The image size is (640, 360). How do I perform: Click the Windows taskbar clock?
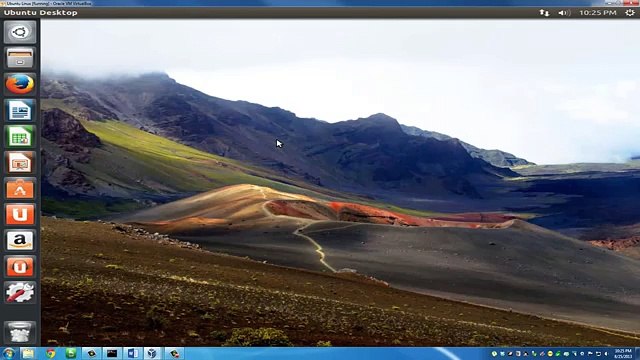pyautogui.click(x=623, y=353)
